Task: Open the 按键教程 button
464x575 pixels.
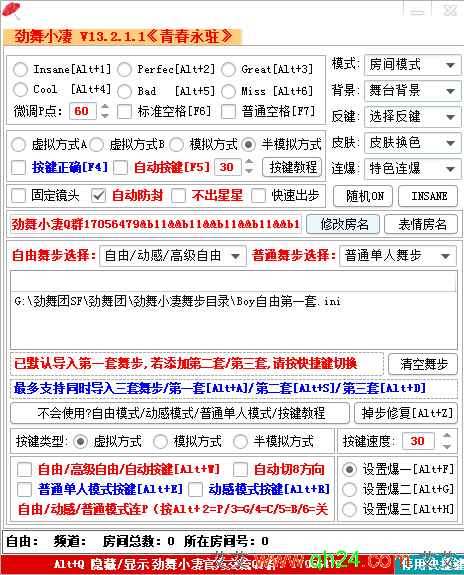Action: tap(292, 167)
